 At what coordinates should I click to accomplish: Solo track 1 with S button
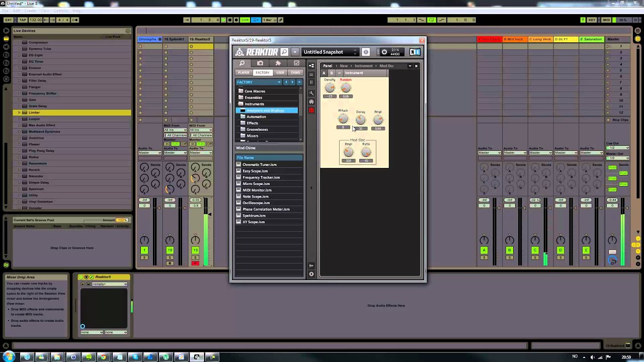[144, 257]
